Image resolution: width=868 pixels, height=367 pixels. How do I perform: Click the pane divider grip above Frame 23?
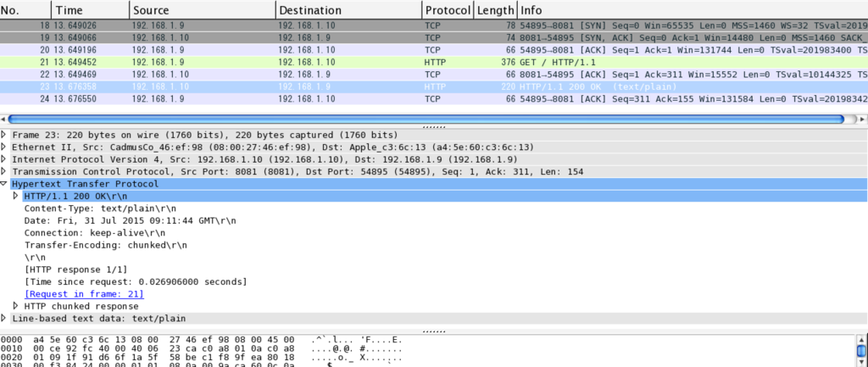point(434,127)
